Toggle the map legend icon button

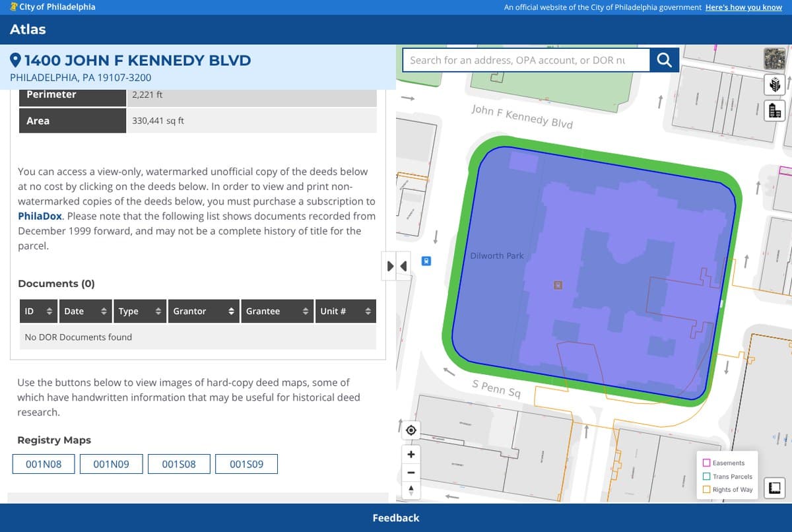pos(775,488)
